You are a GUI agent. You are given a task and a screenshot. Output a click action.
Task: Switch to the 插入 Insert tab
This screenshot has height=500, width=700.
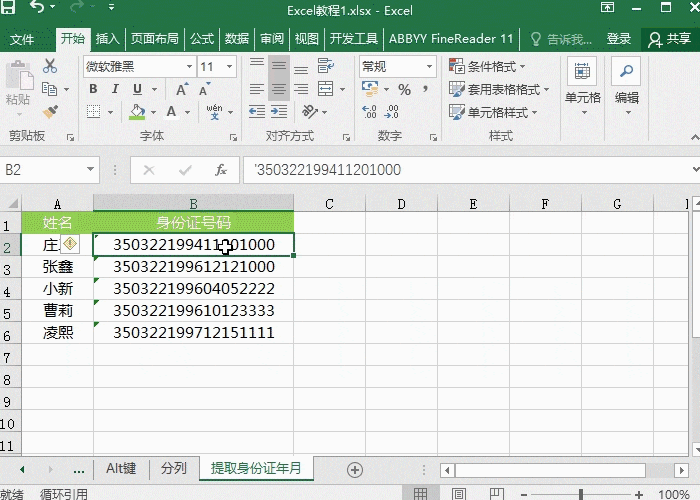click(108, 39)
